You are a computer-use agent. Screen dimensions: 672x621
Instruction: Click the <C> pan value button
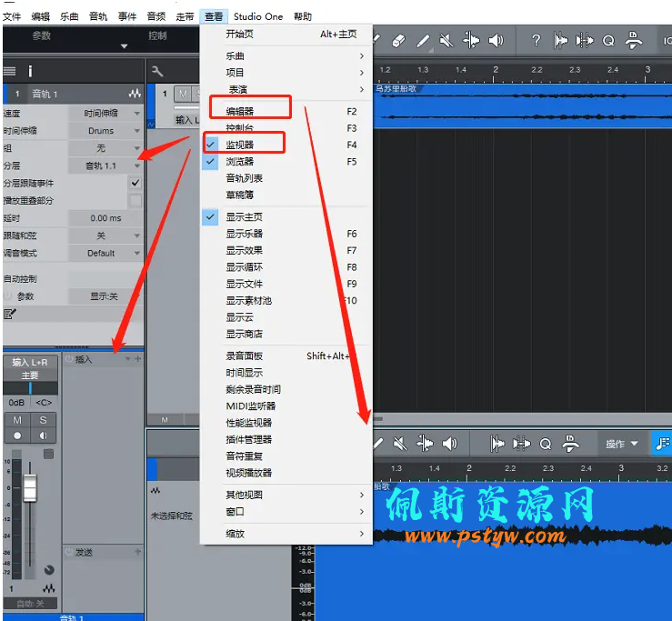44,403
